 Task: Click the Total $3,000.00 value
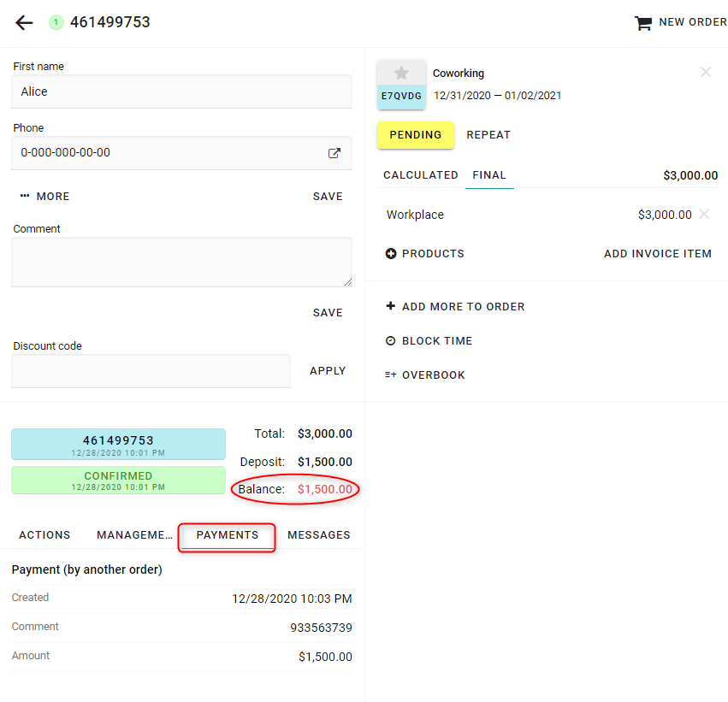(x=324, y=434)
